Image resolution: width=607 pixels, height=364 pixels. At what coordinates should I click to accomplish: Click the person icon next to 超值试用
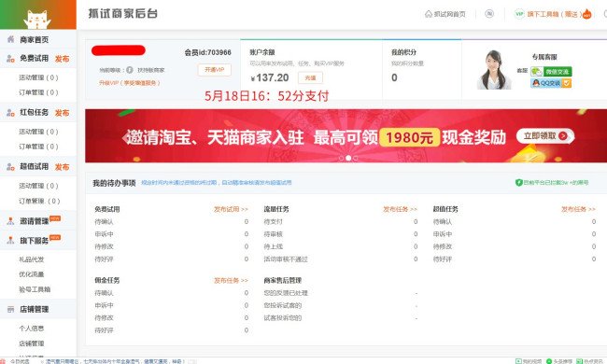(x=10, y=167)
